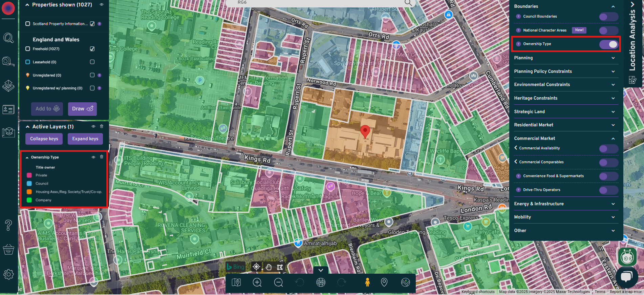Collapse the Active Layers section
Image resolution: width=644 pixels, height=295 pixels.
28,127
